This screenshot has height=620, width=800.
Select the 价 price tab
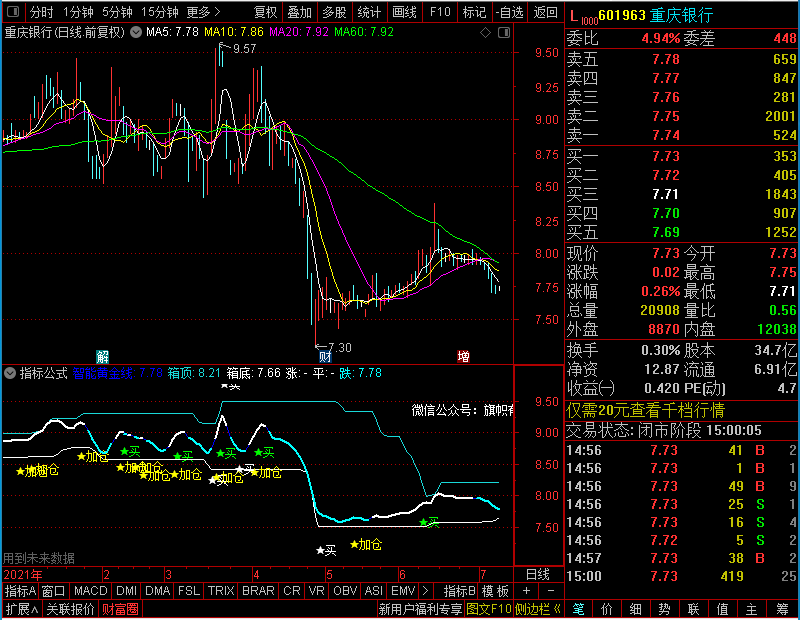607,609
